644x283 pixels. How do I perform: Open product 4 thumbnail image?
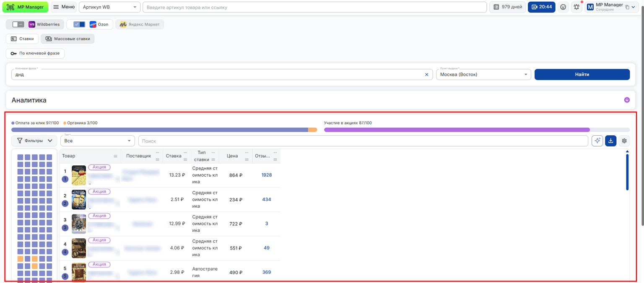(x=79, y=248)
